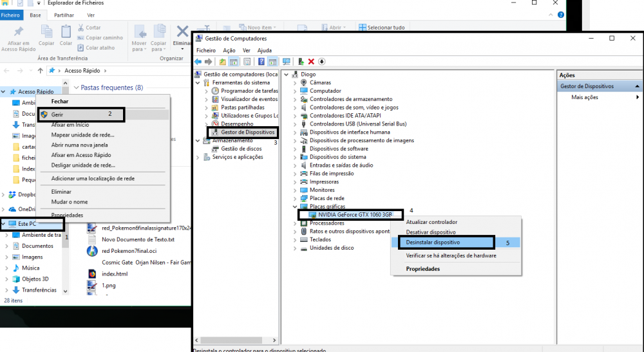644x352 pixels.
Task: Click the Properties sheet toolbar icon
Action: [247, 62]
